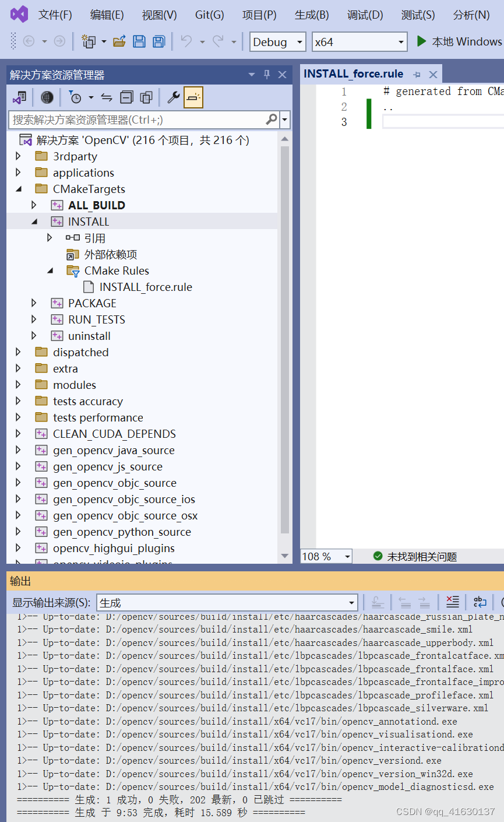Expand the ALL_BUILD project
The width and height of the screenshot is (504, 822).
point(34,205)
